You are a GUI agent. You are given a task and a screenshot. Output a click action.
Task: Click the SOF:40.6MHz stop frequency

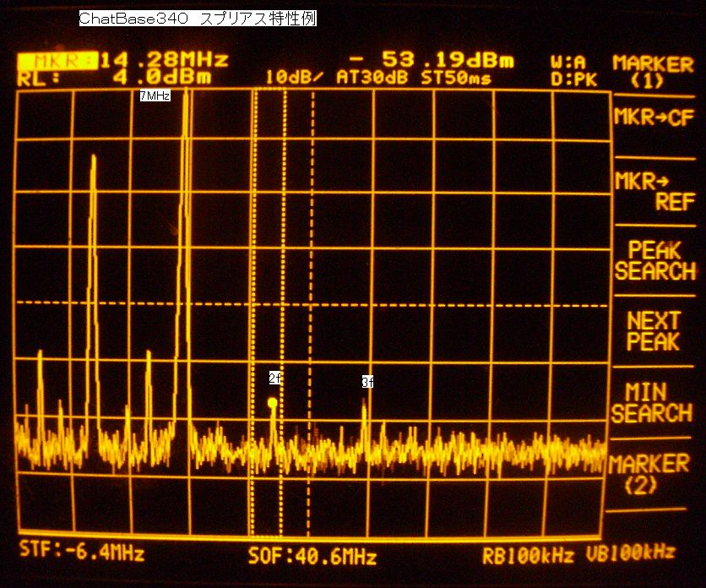[x=312, y=557]
